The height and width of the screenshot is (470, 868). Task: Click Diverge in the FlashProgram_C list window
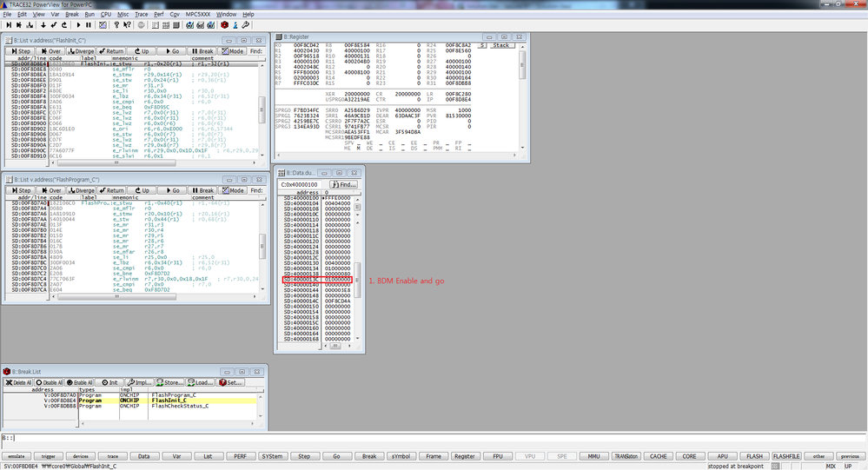pos(81,190)
